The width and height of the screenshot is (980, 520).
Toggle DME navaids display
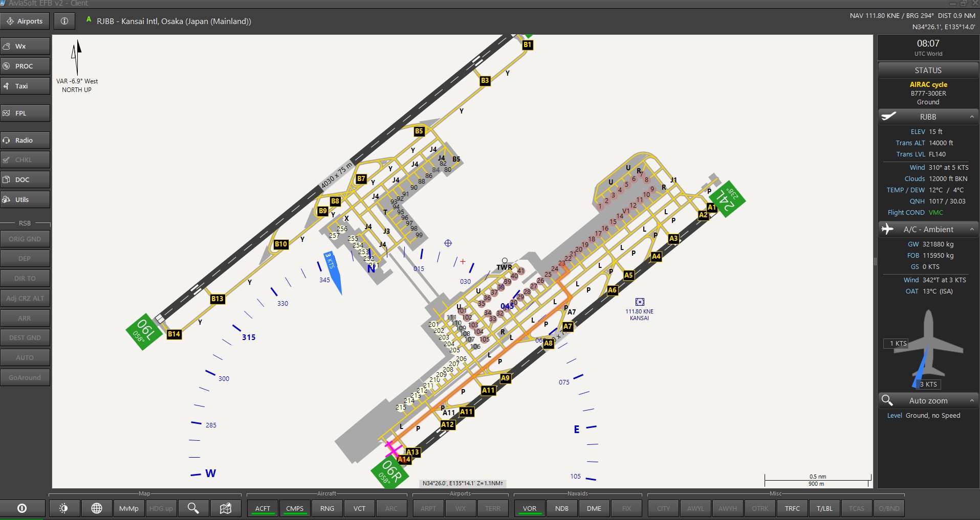tap(594, 508)
